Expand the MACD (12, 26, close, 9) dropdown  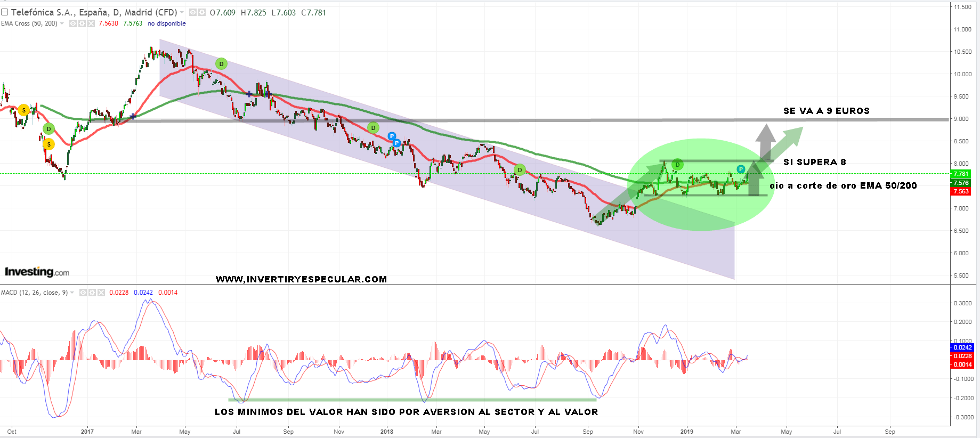tap(72, 293)
